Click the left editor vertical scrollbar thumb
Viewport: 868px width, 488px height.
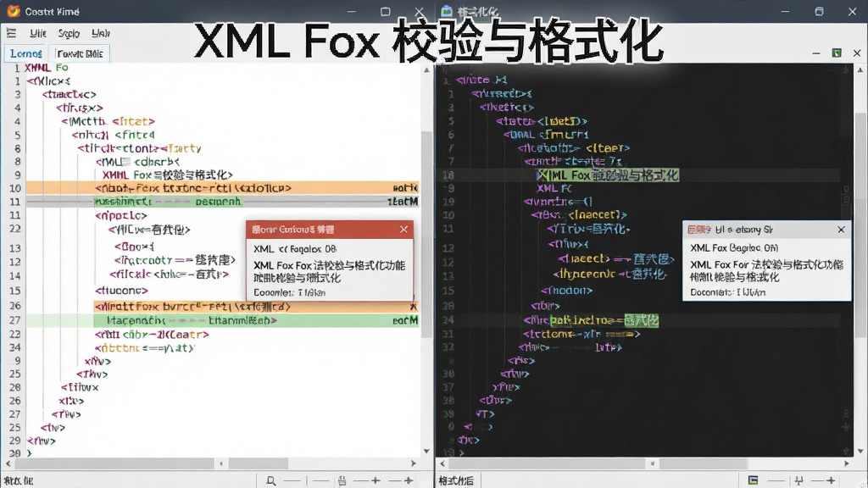pyautogui.click(x=426, y=235)
